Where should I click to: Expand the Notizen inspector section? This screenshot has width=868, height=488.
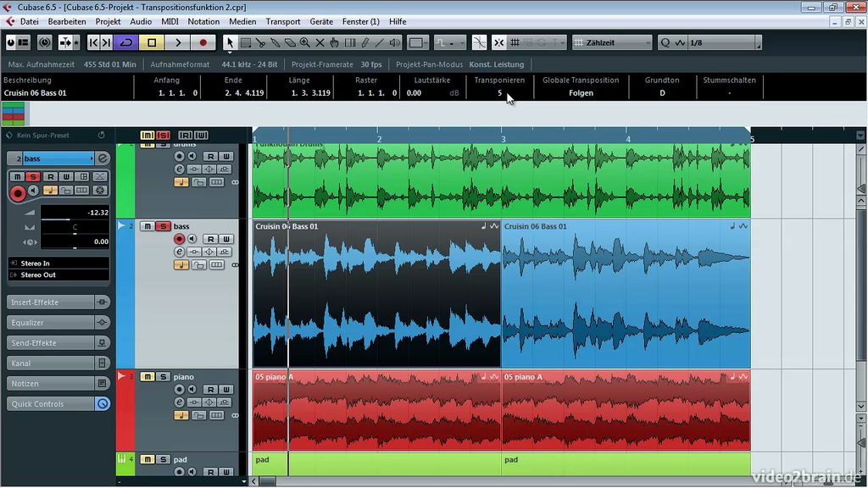pyautogui.click(x=58, y=384)
